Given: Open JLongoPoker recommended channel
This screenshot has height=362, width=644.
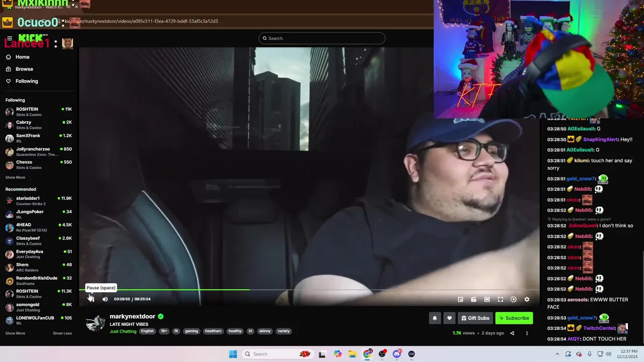Looking at the screenshot, I should pyautogui.click(x=39, y=214).
